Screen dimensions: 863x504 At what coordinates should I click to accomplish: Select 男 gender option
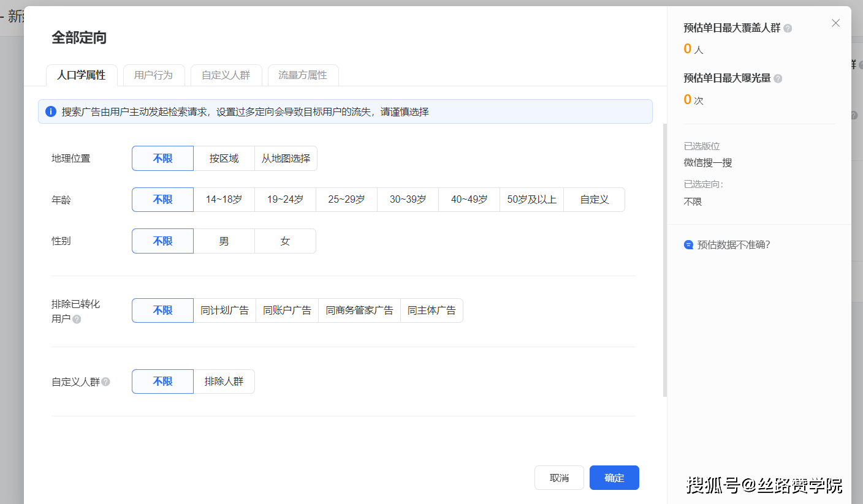[224, 241]
